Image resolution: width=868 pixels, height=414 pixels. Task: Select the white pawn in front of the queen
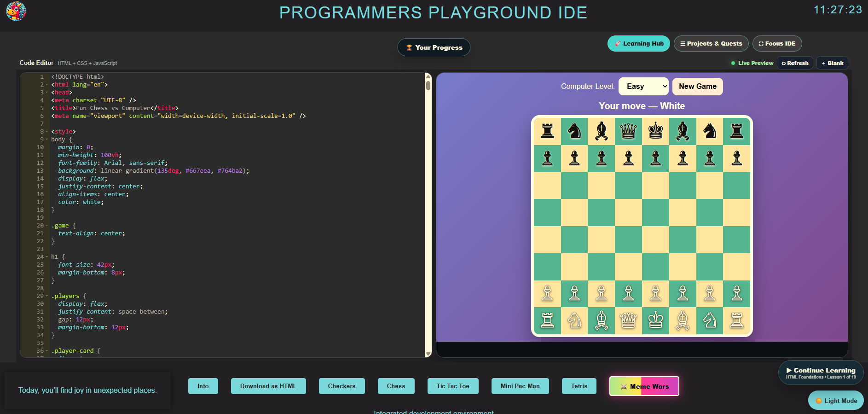(628, 293)
